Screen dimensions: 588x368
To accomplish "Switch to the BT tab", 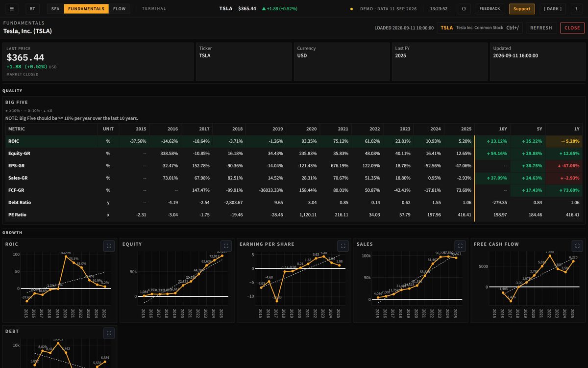I will pos(32,9).
